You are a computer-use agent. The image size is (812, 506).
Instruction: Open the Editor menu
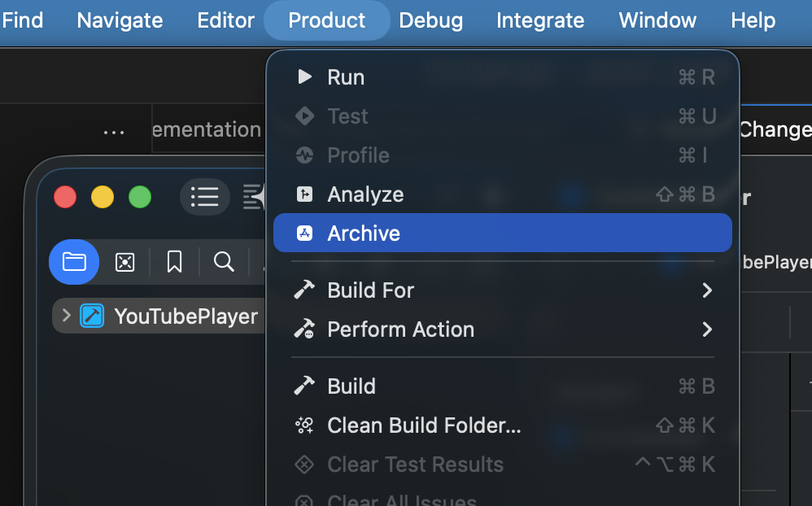tap(226, 20)
